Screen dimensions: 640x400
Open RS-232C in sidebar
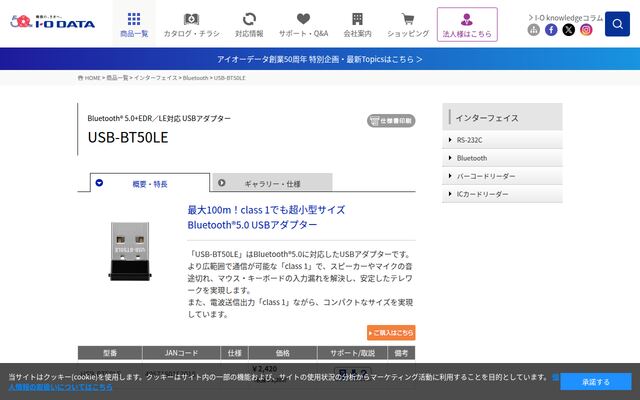tap(502, 140)
